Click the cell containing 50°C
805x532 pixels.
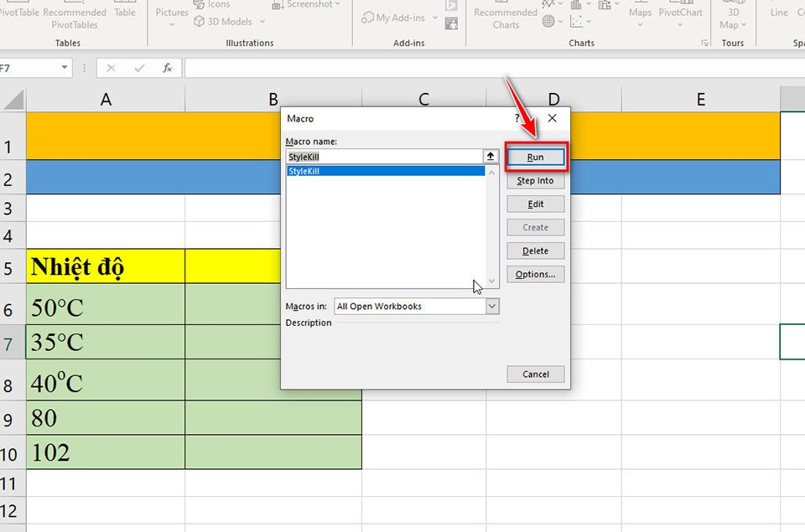[106, 304]
